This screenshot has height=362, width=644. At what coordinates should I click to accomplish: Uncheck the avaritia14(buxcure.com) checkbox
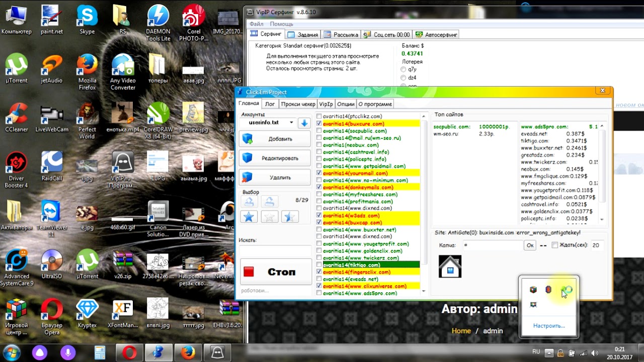319,124
